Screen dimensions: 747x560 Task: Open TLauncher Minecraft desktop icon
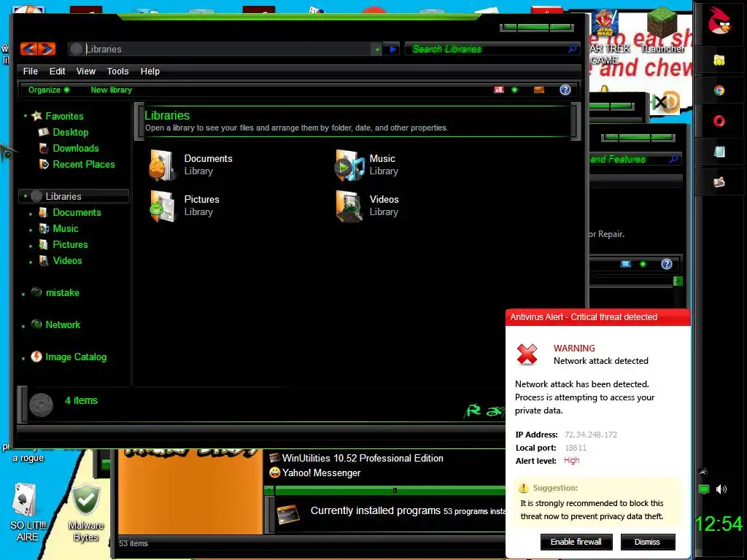[662, 30]
